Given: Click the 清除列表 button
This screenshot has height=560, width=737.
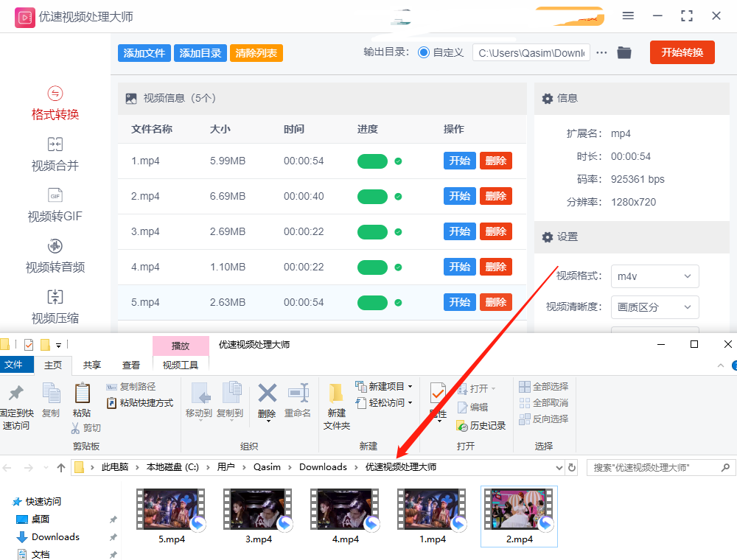Looking at the screenshot, I should click(256, 53).
